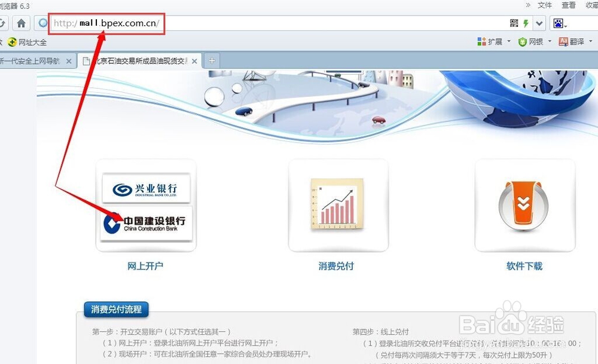Click the 消费兑付 chart icon
Image resolution: width=598 pixels, height=364 pixels.
337,204
